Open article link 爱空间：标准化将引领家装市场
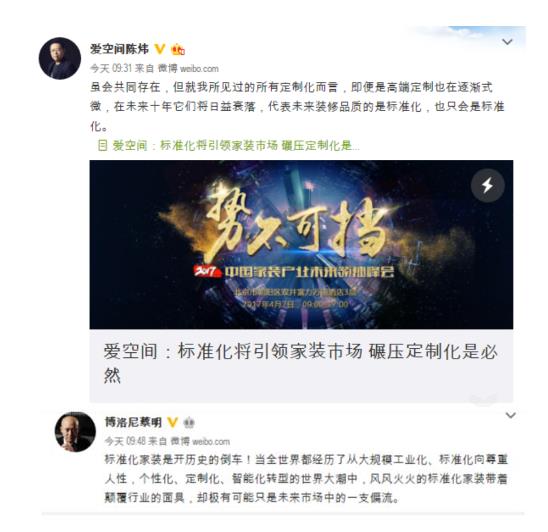Screen dimensions: 548x532 (x=229, y=145)
